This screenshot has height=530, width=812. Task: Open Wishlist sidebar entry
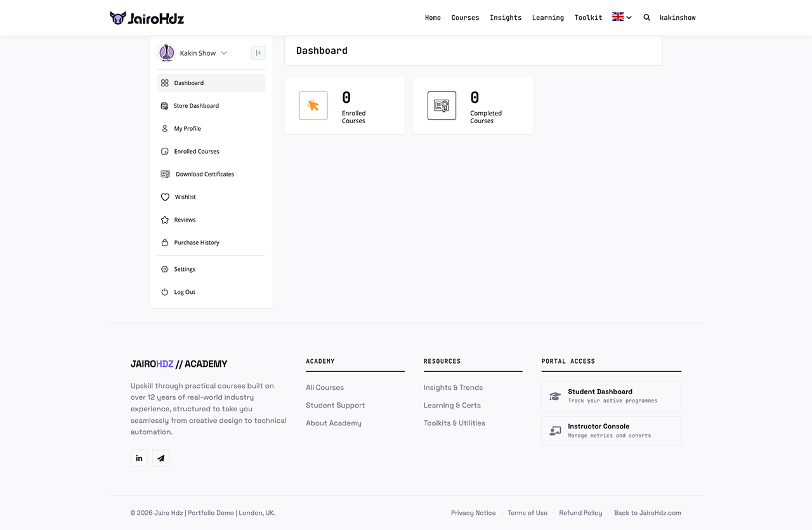point(211,197)
